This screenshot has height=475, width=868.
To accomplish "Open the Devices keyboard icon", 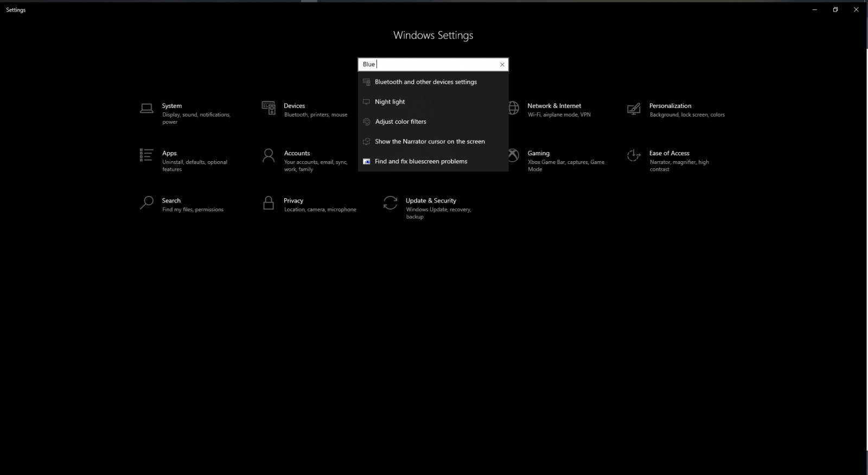I will (269, 108).
